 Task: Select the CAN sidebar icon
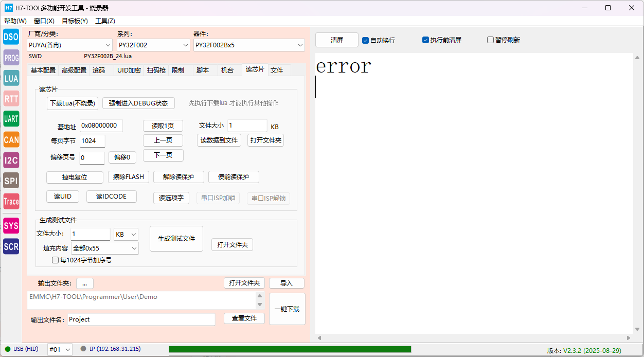click(x=11, y=139)
